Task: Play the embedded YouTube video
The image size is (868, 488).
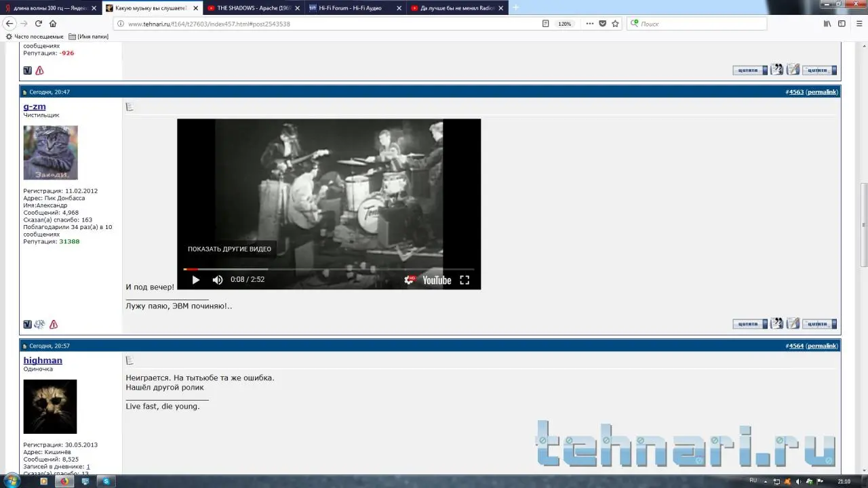Action: (x=196, y=280)
